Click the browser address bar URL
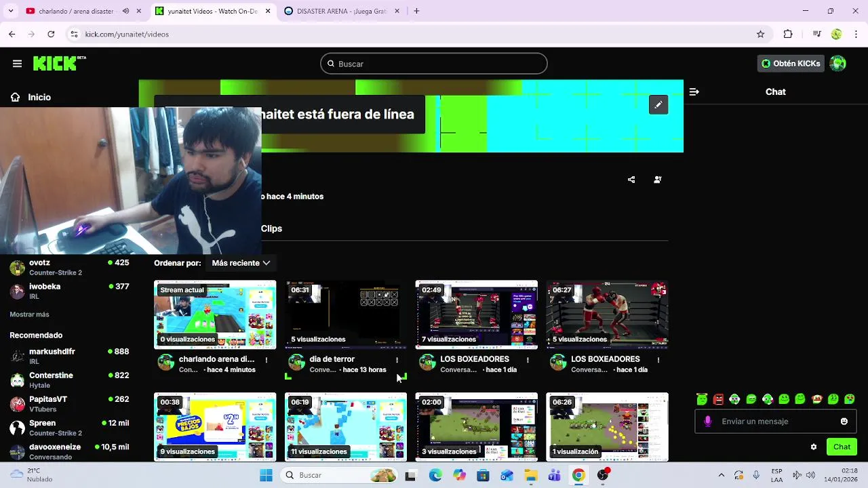The height and width of the screenshot is (488, 868). pos(127,34)
